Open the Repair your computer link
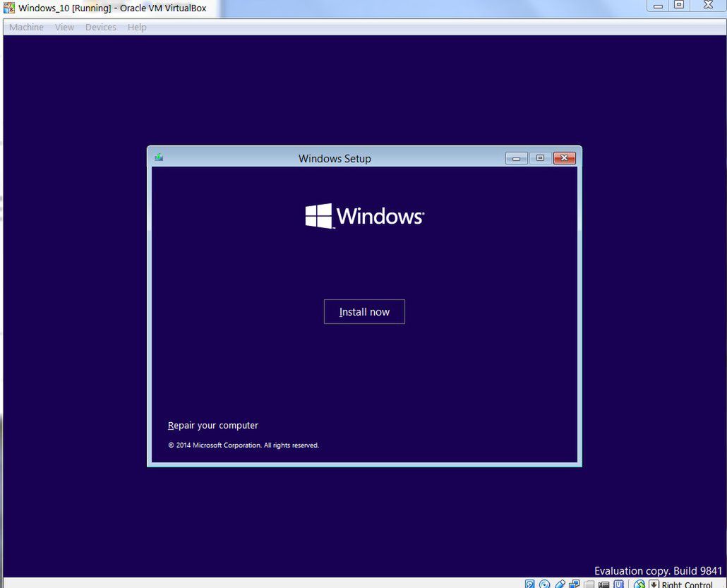 click(213, 425)
